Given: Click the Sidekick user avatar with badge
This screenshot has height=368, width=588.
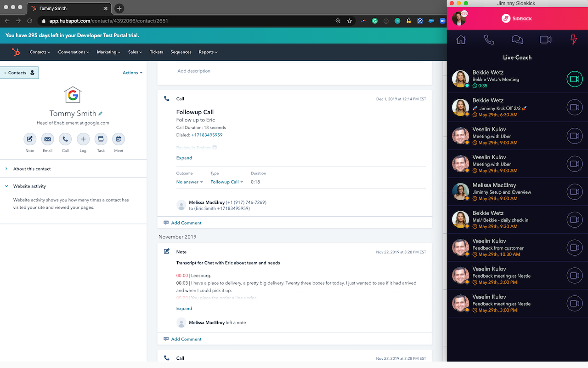Looking at the screenshot, I should tap(459, 18).
